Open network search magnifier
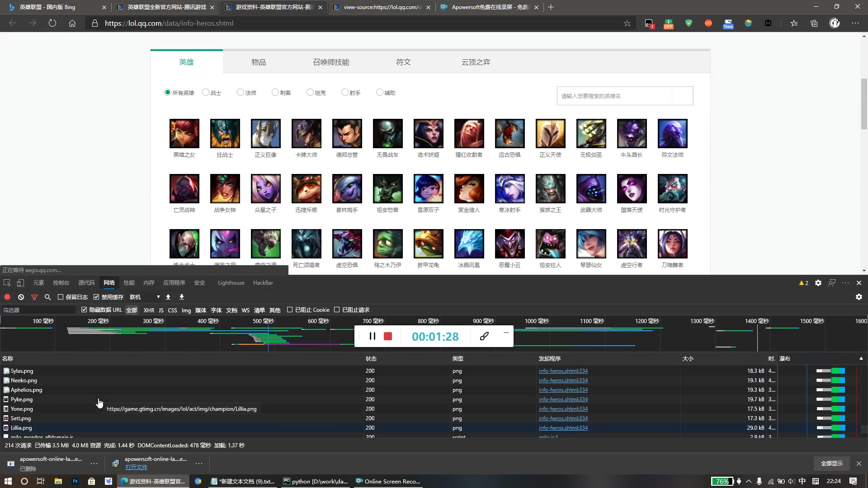The width and height of the screenshot is (868, 488). click(x=47, y=297)
